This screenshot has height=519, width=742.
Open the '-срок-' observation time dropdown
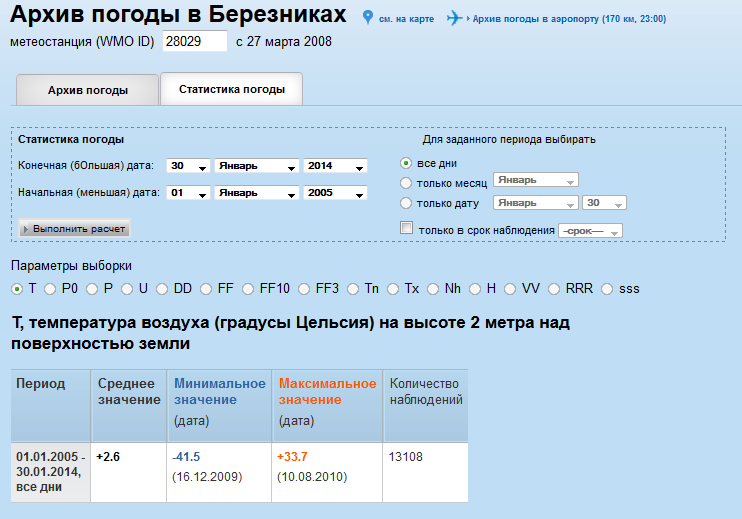(590, 231)
